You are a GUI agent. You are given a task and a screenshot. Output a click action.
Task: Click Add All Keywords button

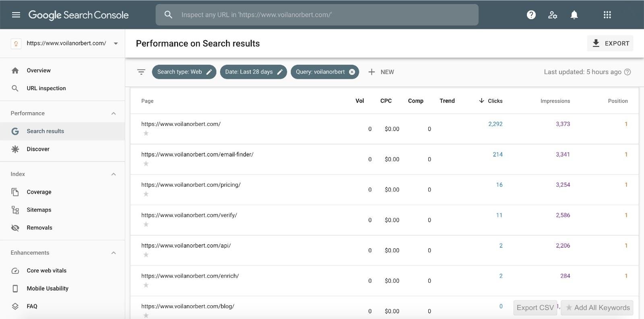tap(597, 308)
